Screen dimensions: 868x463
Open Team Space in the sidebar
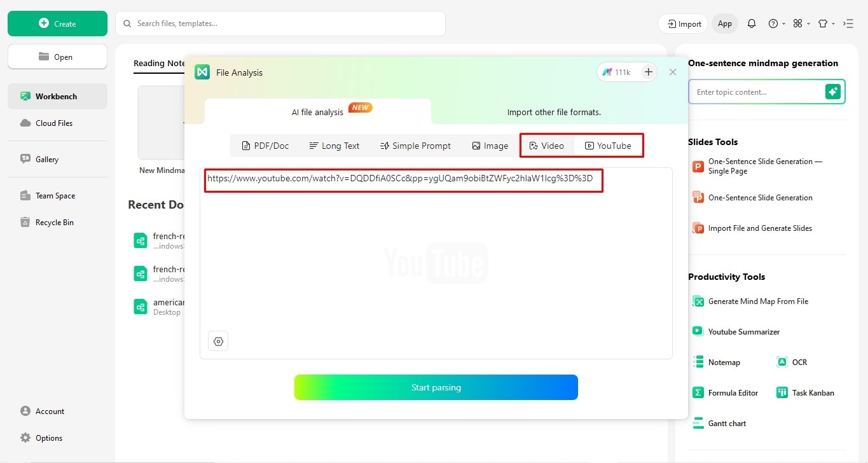pyautogui.click(x=57, y=196)
